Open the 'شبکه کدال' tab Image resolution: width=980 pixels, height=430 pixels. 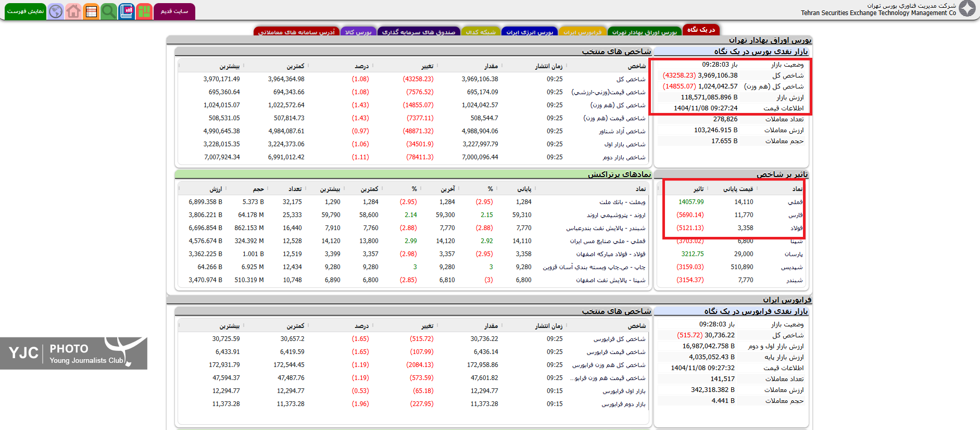pos(481,32)
